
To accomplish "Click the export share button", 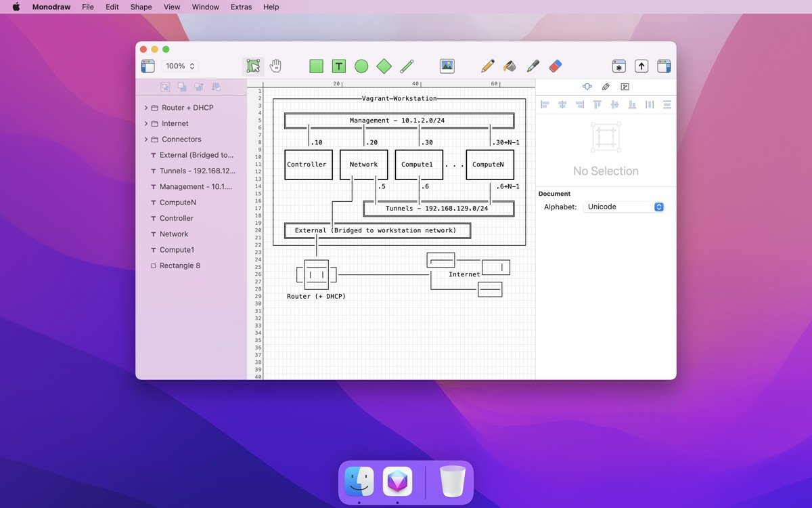I will pyautogui.click(x=641, y=66).
